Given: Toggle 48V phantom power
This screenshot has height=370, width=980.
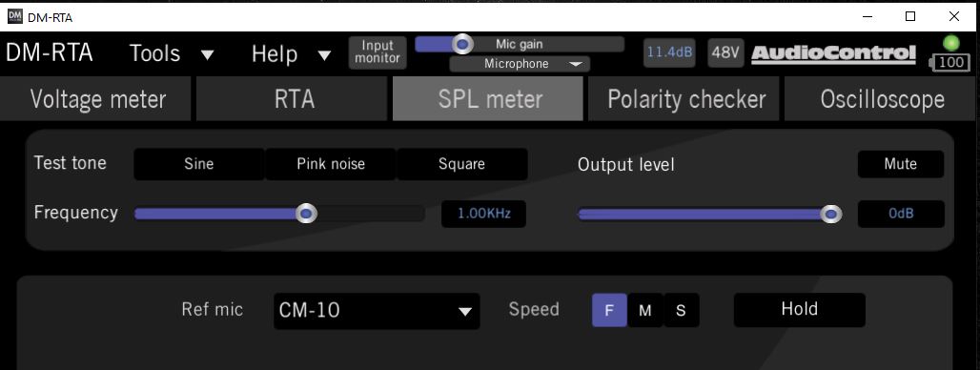Looking at the screenshot, I should coord(725,52).
